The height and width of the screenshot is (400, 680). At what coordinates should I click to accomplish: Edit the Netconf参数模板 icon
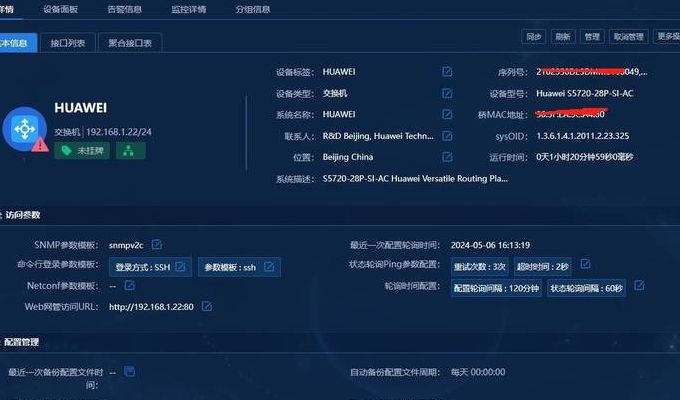[x=129, y=285]
